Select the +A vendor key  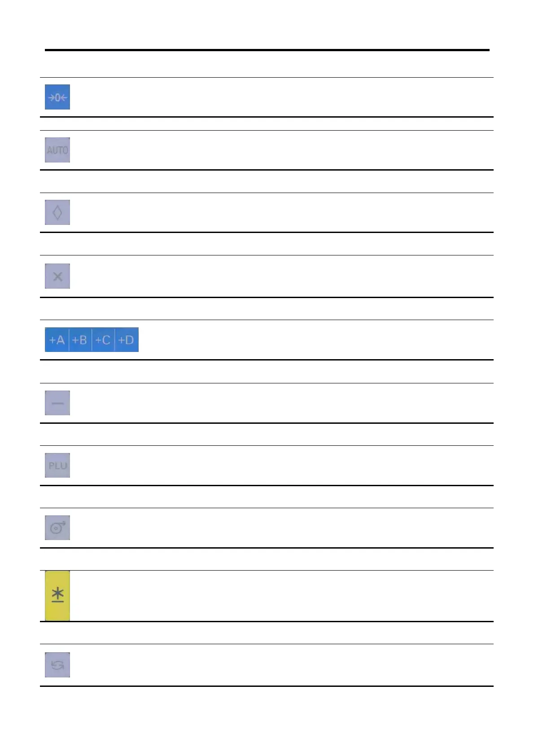coord(57,340)
